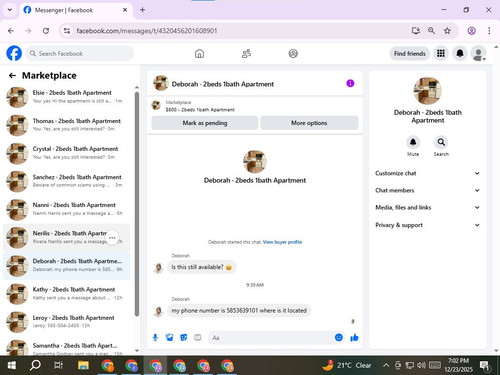Open the $800 2beds 1bath listing link
500x375 pixels.
(x=200, y=110)
